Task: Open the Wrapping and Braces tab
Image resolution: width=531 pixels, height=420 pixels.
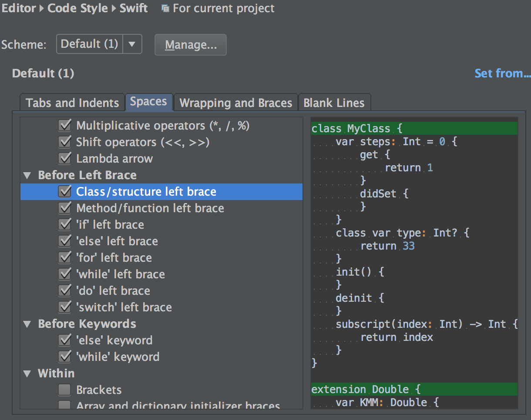Action: [235, 103]
